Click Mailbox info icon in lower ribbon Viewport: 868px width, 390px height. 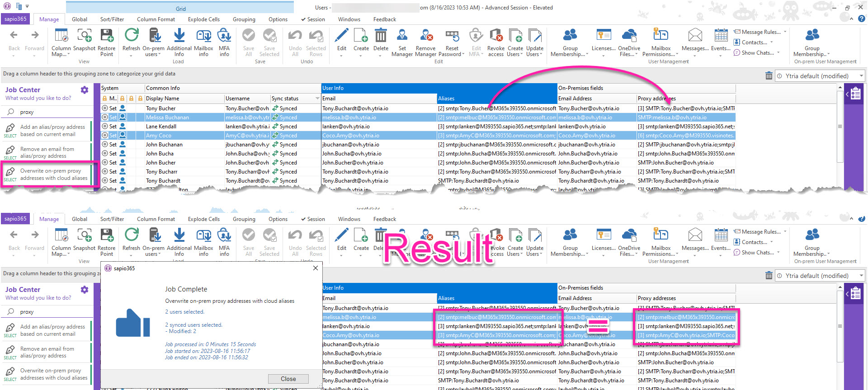[203, 235]
